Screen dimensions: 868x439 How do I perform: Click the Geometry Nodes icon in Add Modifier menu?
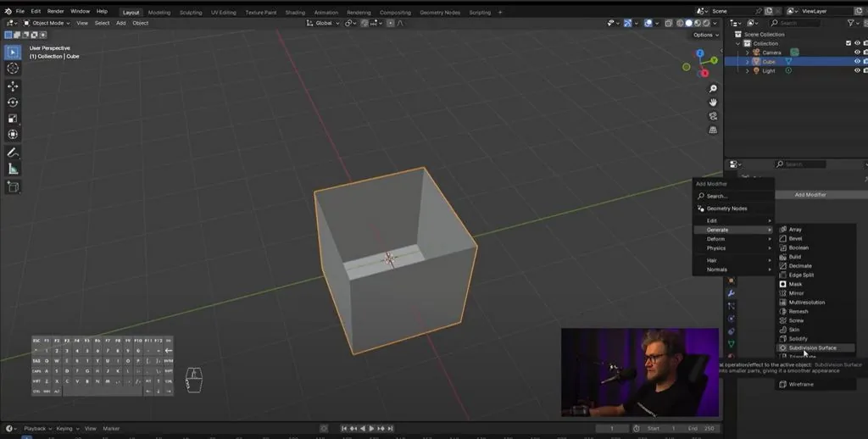tap(701, 208)
